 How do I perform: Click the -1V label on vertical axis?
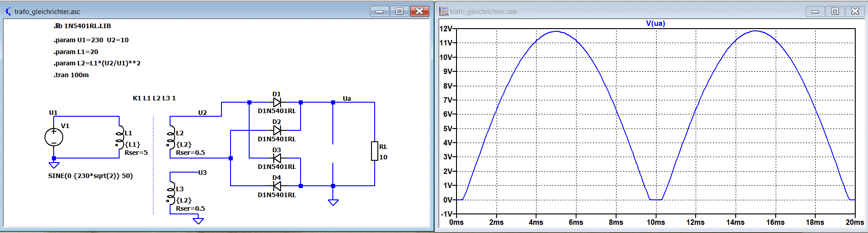click(x=447, y=214)
